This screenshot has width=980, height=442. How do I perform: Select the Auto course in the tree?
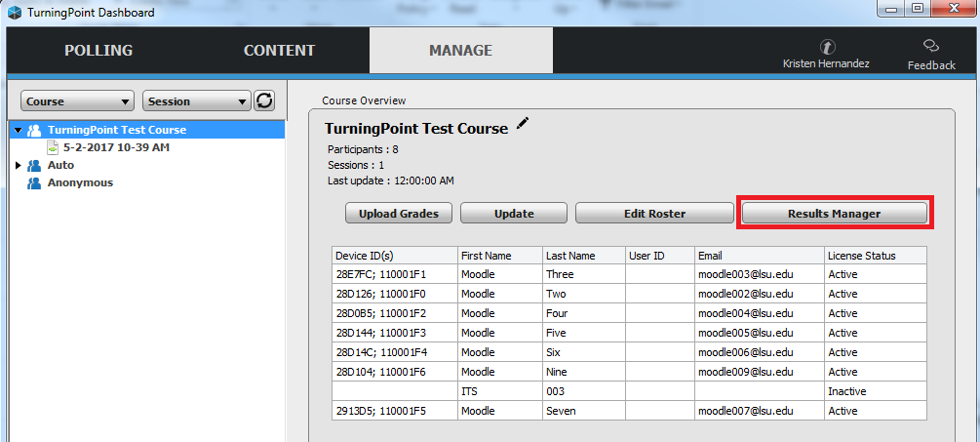coord(60,166)
